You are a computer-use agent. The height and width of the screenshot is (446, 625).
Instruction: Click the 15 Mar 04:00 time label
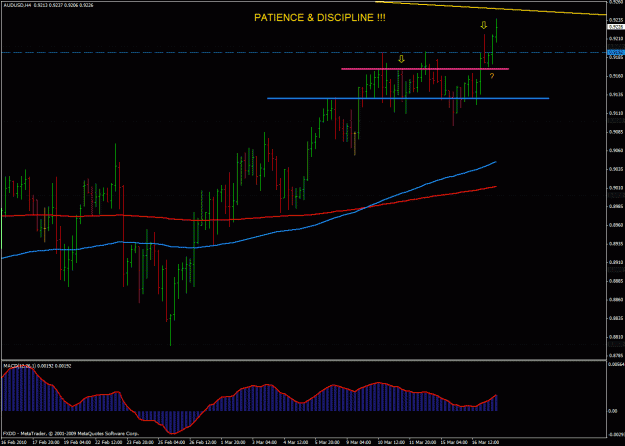point(454,442)
